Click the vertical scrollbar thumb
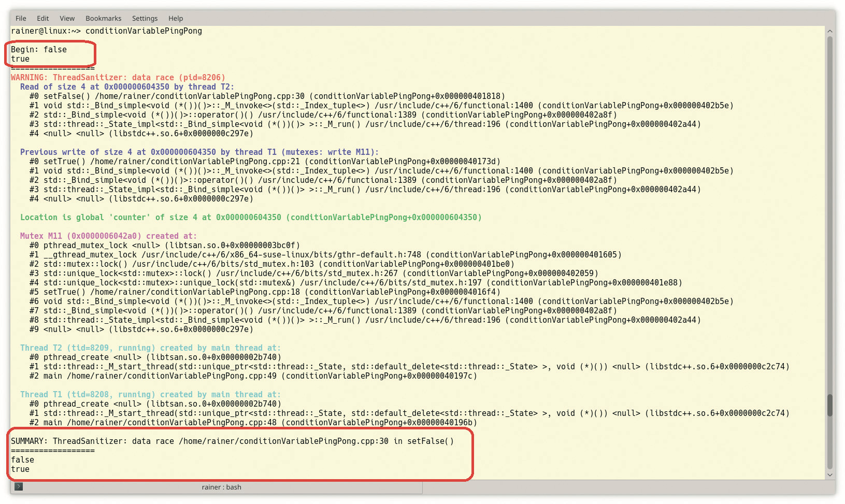The height and width of the screenshot is (504, 845). coord(830,405)
